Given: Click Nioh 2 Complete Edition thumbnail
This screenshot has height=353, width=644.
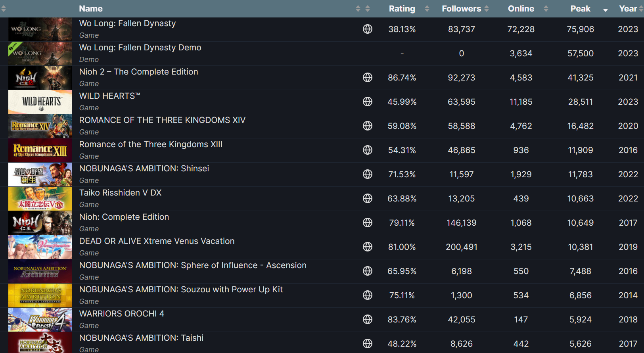Looking at the screenshot, I should (40, 78).
